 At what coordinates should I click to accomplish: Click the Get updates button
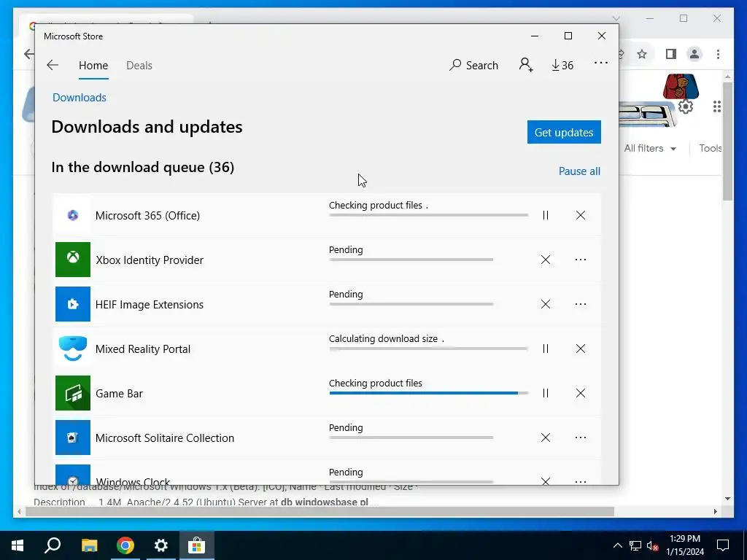tap(564, 132)
